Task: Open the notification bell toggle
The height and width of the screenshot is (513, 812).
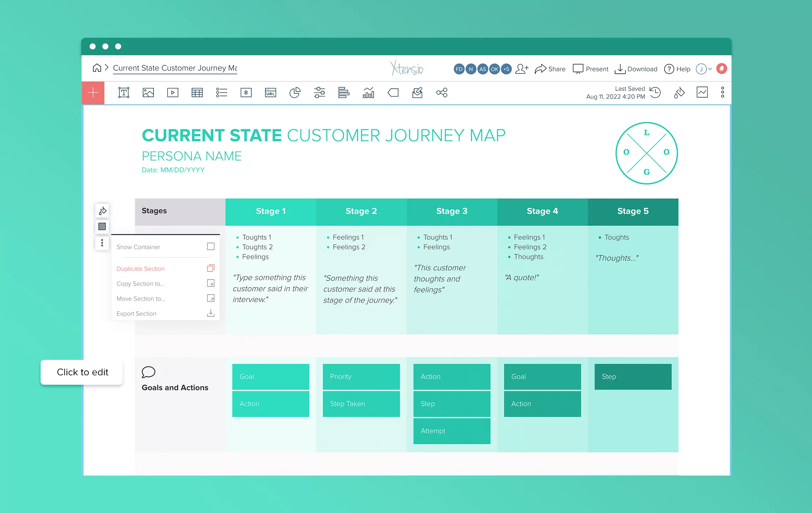Action: click(x=721, y=68)
